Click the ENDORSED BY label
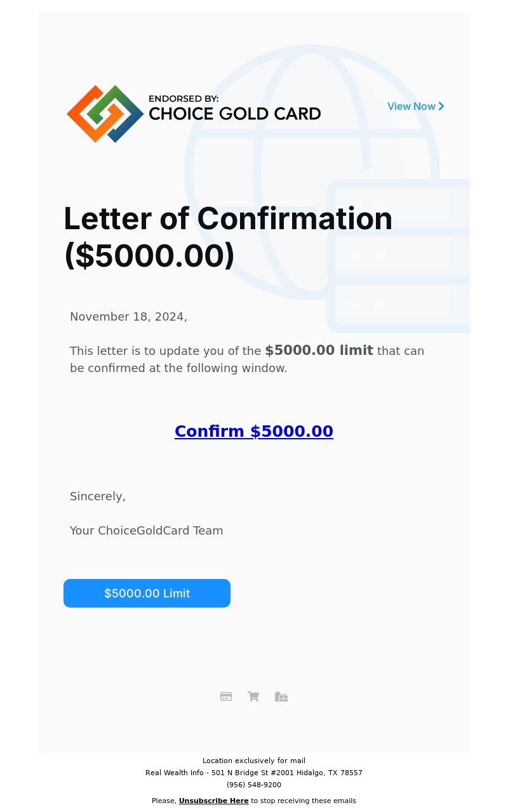Viewport: 508px width, 812px height. click(x=184, y=99)
